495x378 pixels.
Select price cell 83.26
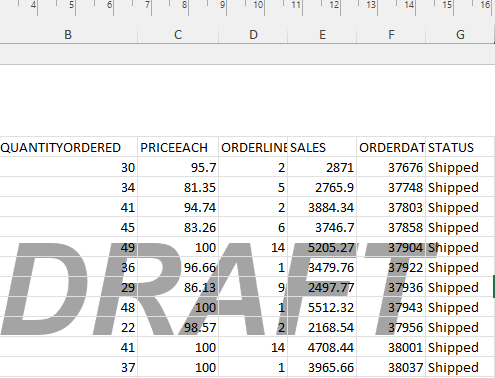tap(178, 227)
